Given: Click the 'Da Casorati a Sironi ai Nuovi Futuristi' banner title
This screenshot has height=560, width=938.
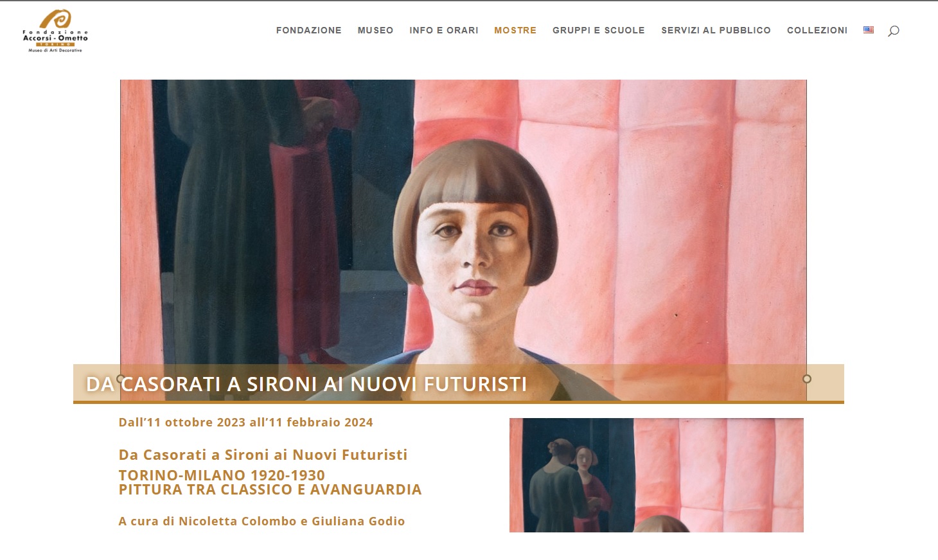Looking at the screenshot, I should [306, 384].
